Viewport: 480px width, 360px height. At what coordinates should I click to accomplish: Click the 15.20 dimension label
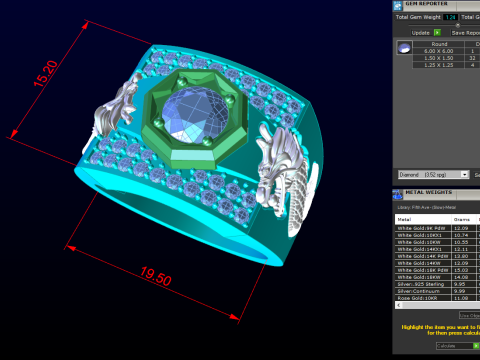click(46, 74)
